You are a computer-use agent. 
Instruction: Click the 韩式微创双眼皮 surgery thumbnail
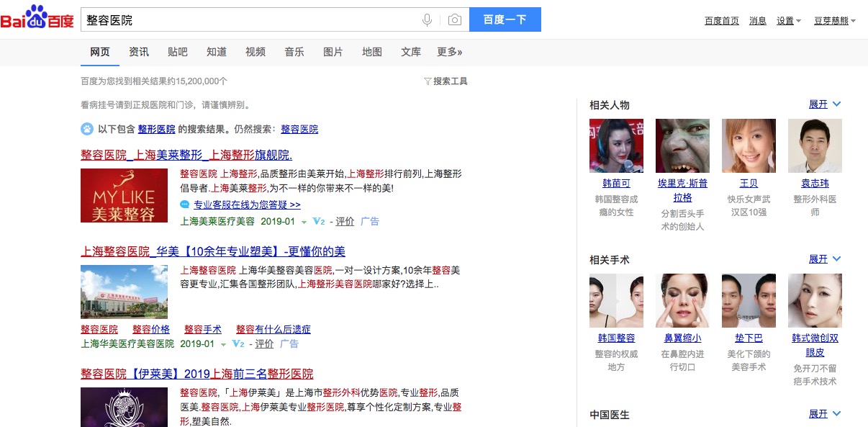pos(815,300)
